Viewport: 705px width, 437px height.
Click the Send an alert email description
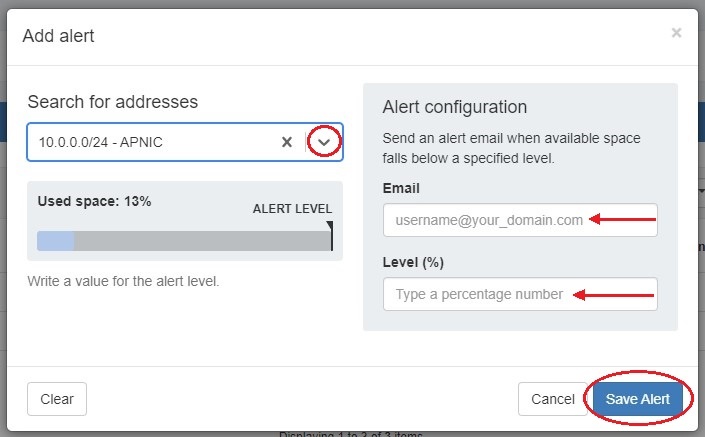511,147
